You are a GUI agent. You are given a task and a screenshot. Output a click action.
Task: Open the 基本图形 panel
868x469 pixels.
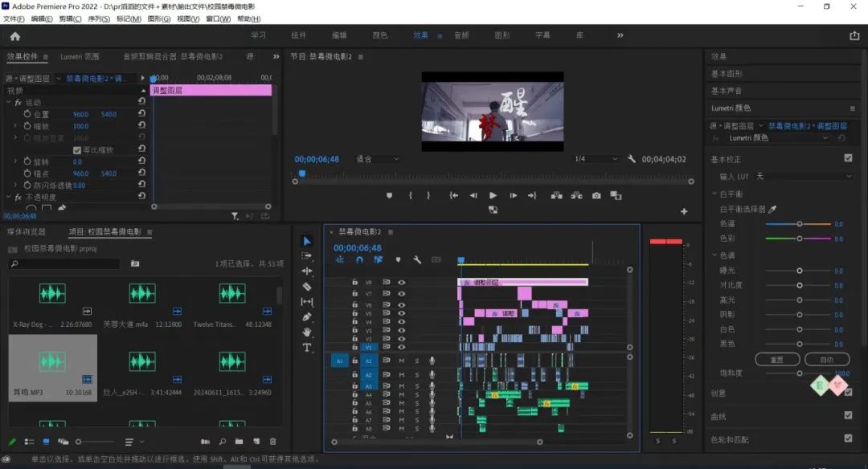[x=727, y=74]
